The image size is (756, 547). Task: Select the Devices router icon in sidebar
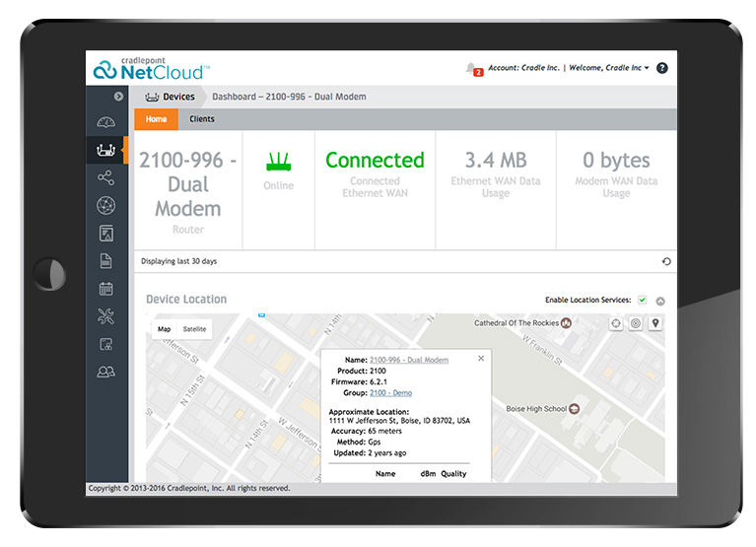tap(106, 150)
